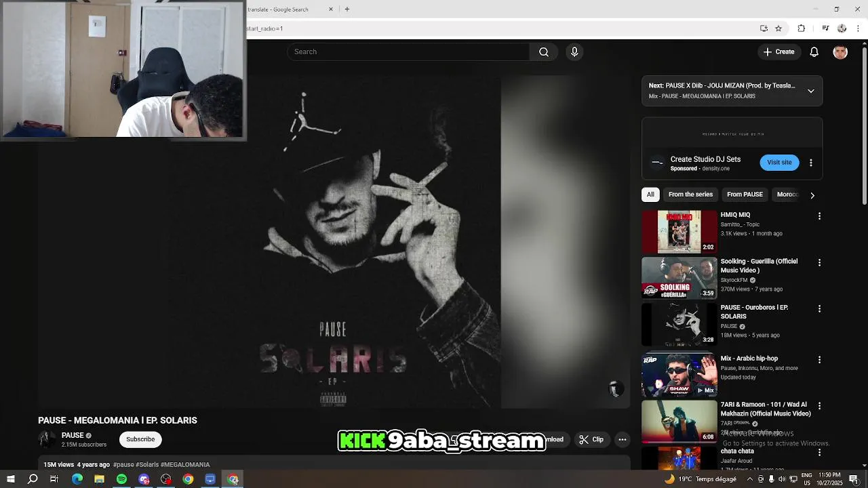Click the #MEGALOMANIA hashtag link
This screenshot has height=488, width=868.
click(185, 464)
